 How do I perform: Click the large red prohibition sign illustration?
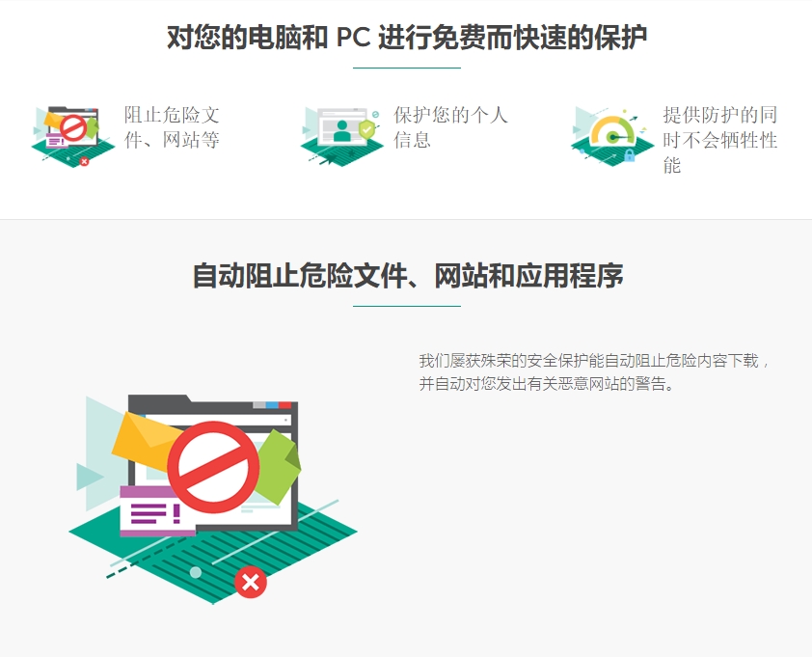coord(213,467)
